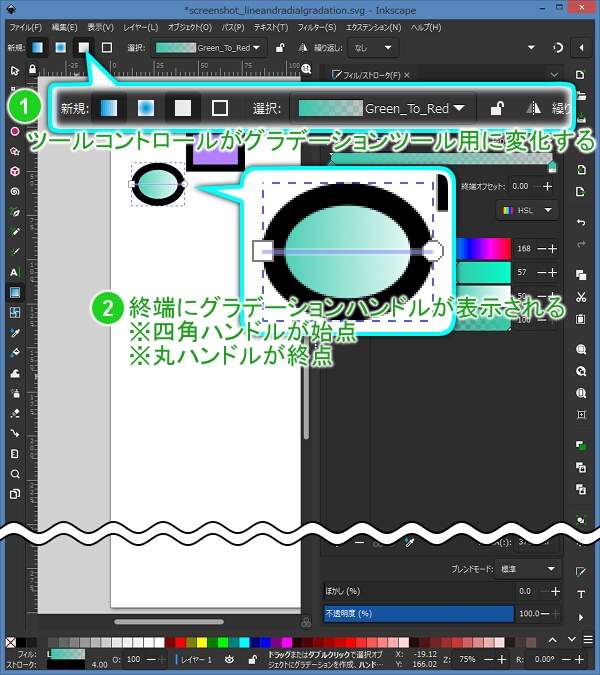600x675 pixels.
Task: Click the Cut scissors icon
Action: coord(581,297)
